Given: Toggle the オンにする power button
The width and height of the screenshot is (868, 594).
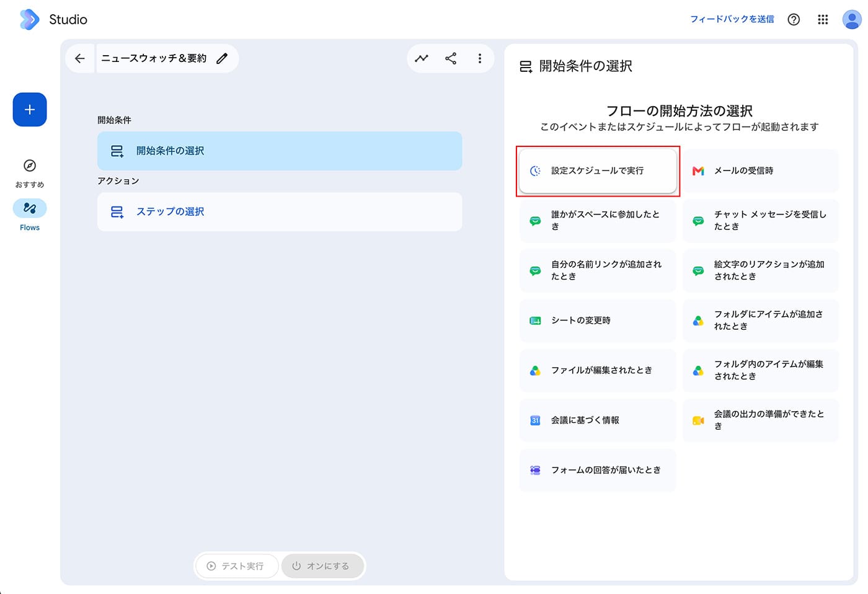Looking at the screenshot, I should point(322,566).
